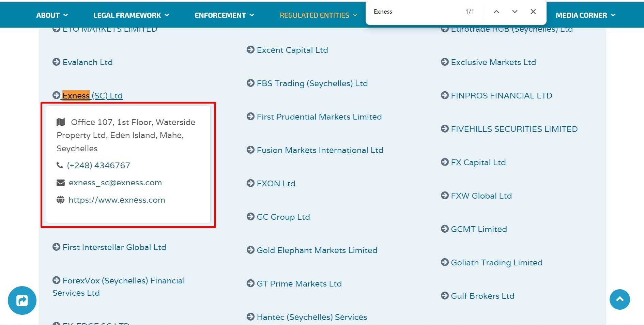Click arrow icon beside Evalanch Ltd
The image size is (644, 325).
click(56, 62)
